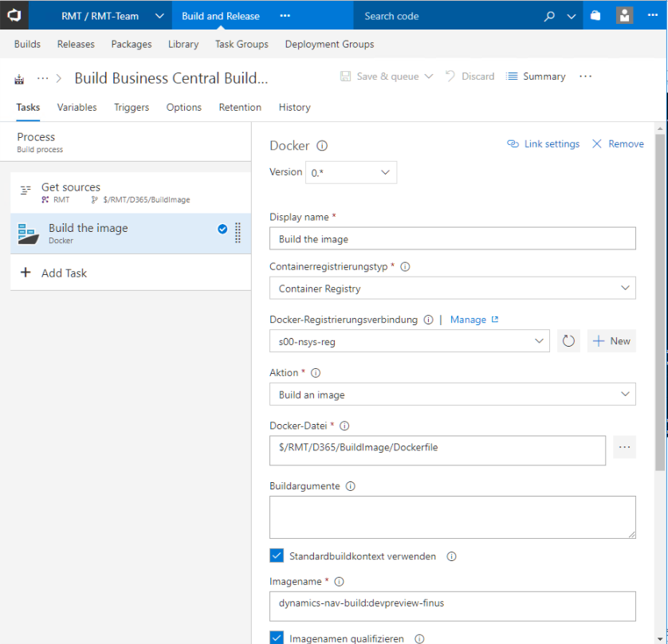668x644 pixels.
Task: Switch to the Variables tab
Action: point(77,108)
